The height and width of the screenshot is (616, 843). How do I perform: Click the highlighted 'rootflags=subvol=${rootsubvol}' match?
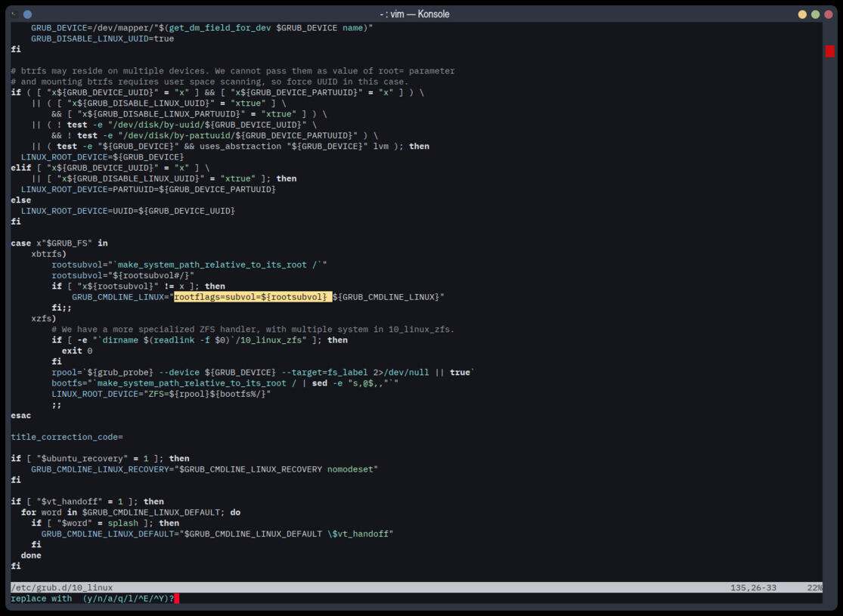point(253,297)
